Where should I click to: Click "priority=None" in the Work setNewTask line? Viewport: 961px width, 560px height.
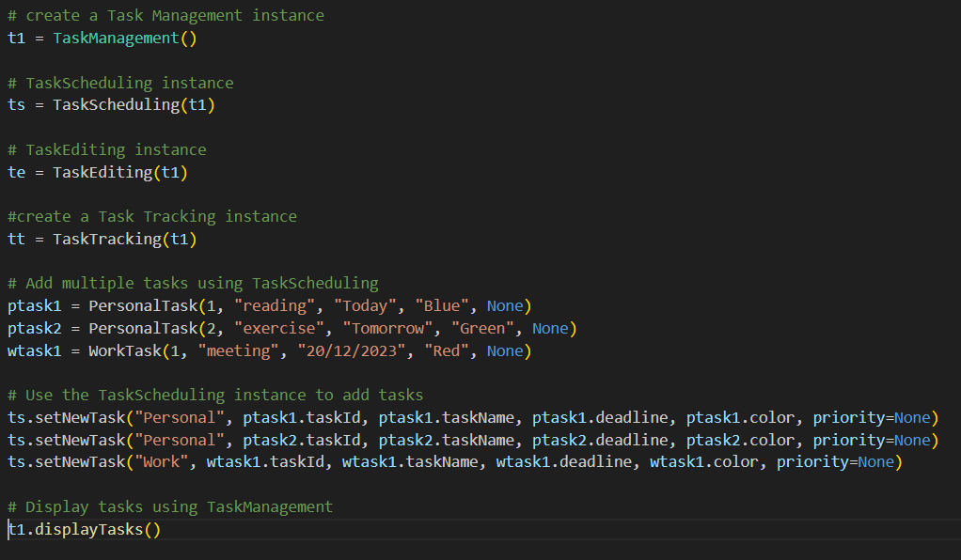(835, 462)
